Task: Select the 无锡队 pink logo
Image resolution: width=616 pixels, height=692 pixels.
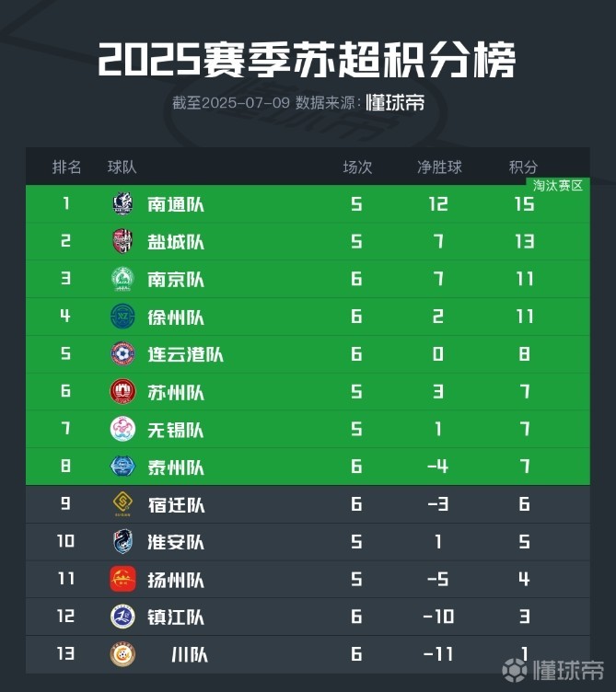Action: point(122,429)
